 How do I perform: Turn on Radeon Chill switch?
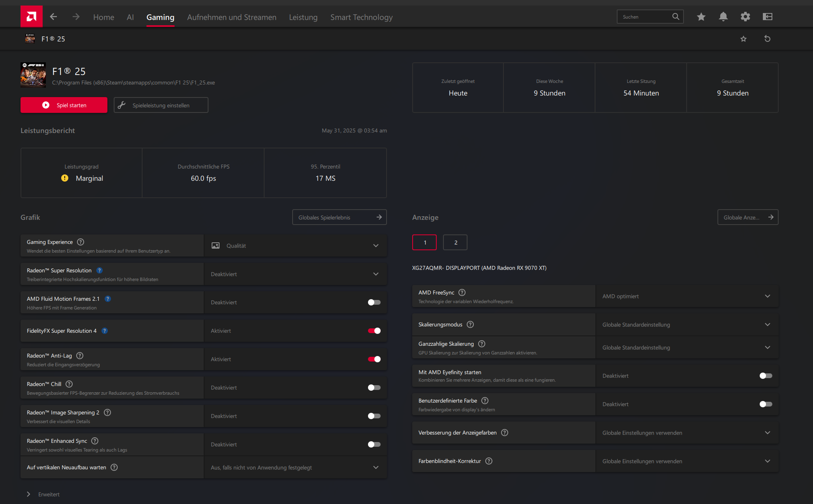coord(374,388)
